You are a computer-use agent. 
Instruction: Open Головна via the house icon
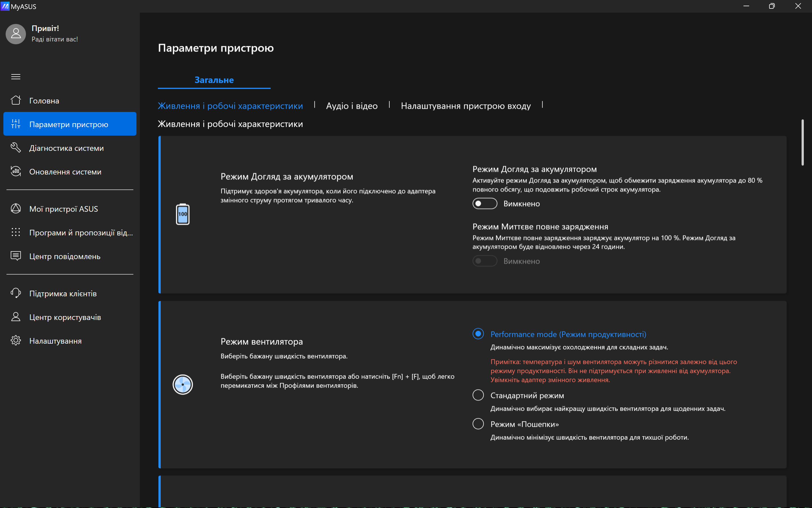16,100
